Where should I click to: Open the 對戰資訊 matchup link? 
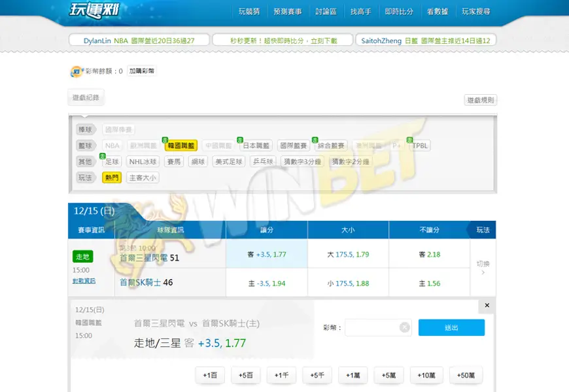pyautogui.click(x=84, y=281)
